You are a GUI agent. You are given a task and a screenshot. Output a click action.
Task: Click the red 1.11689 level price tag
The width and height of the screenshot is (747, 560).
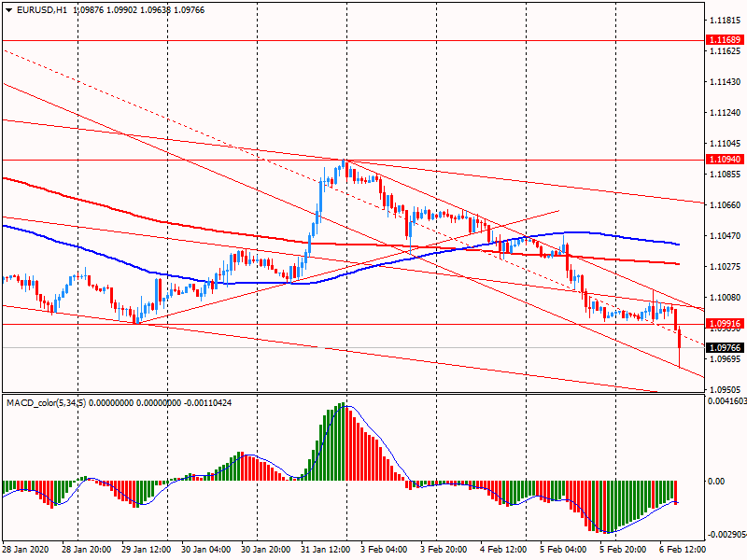click(x=725, y=40)
